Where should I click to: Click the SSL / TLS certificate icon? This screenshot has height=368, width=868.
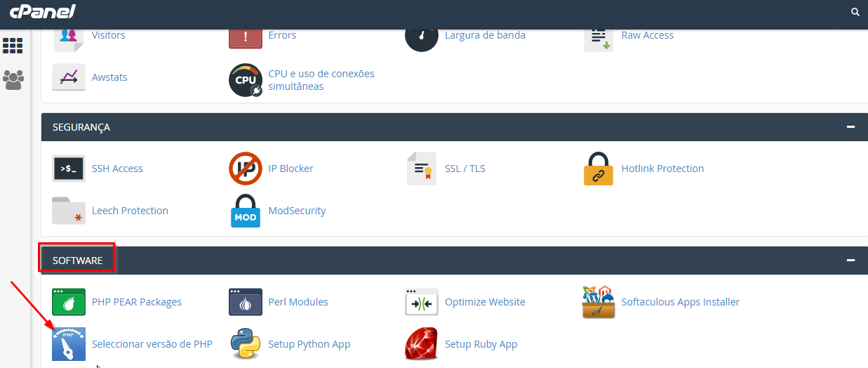pyautogui.click(x=422, y=169)
